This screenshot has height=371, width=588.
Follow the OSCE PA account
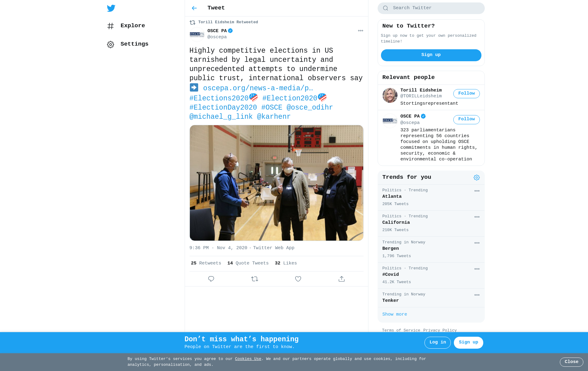point(466,119)
